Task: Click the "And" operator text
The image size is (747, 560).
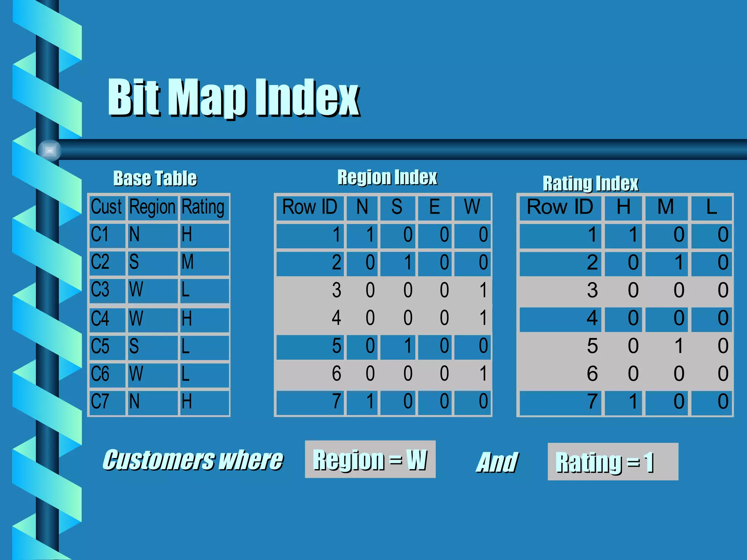Action: [x=498, y=463]
